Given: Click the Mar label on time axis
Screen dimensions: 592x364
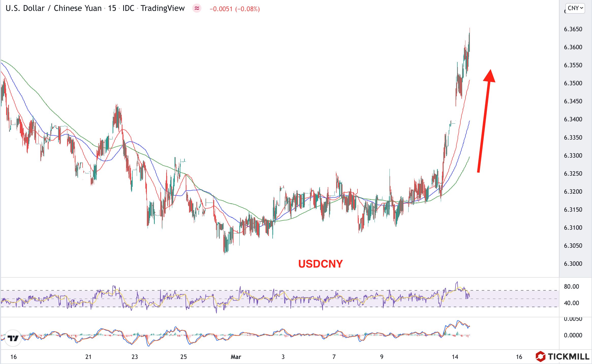Looking at the screenshot, I should pyautogui.click(x=236, y=357).
